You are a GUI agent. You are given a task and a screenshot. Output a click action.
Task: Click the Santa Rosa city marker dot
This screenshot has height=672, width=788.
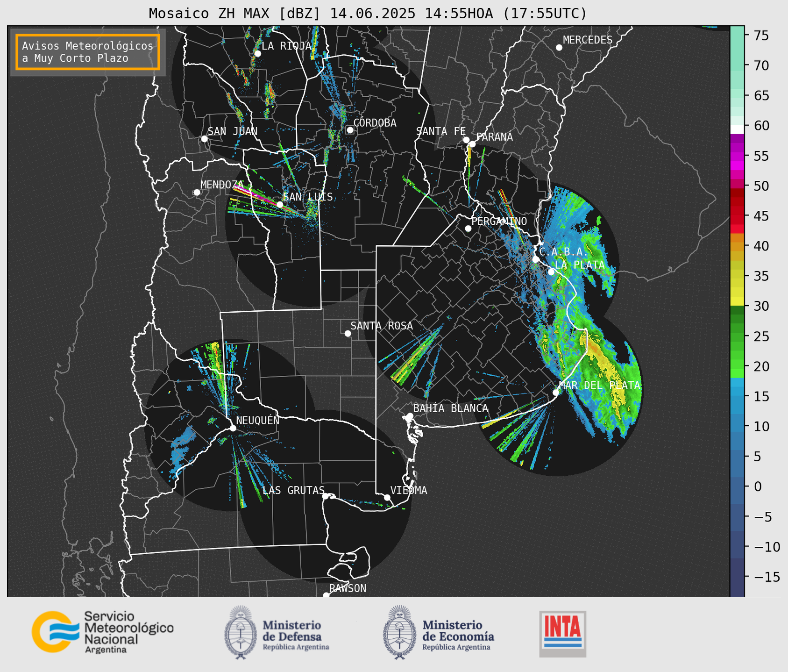pyautogui.click(x=348, y=333)
